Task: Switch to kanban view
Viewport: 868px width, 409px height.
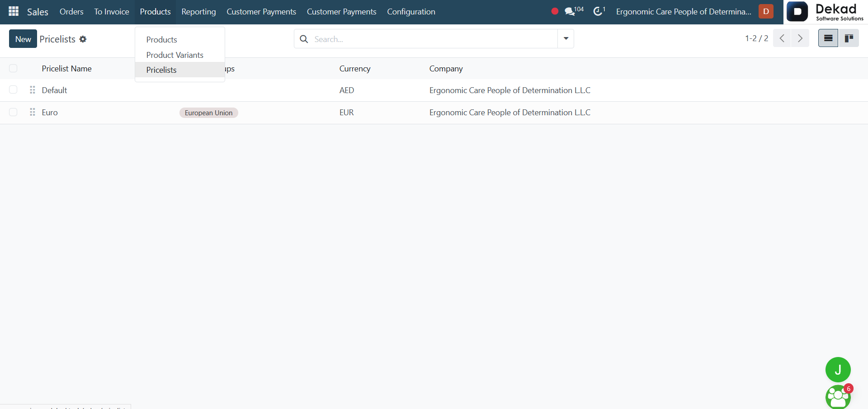Action: tap(849, 38)
